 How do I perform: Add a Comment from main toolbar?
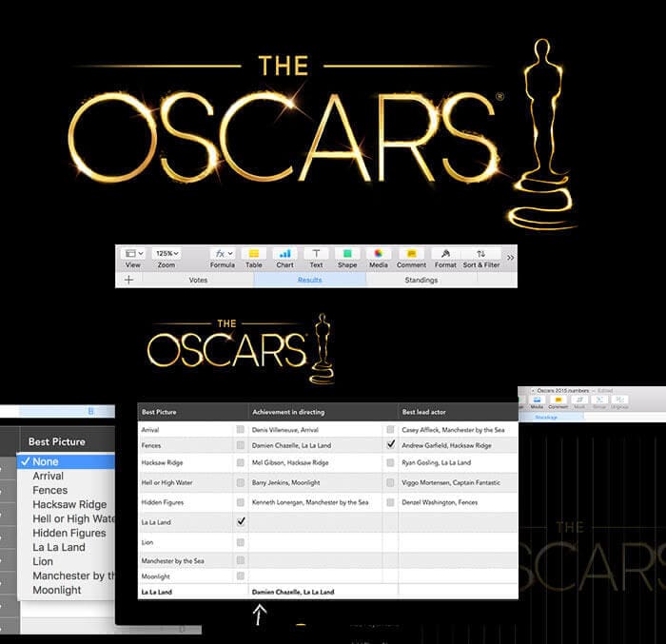tap(411, 254)
